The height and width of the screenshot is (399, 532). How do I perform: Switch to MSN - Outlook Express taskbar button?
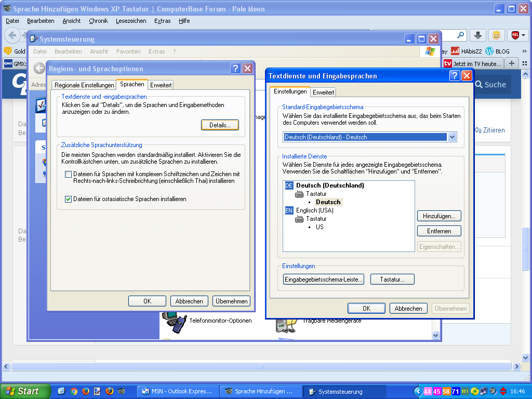[178, 391]
